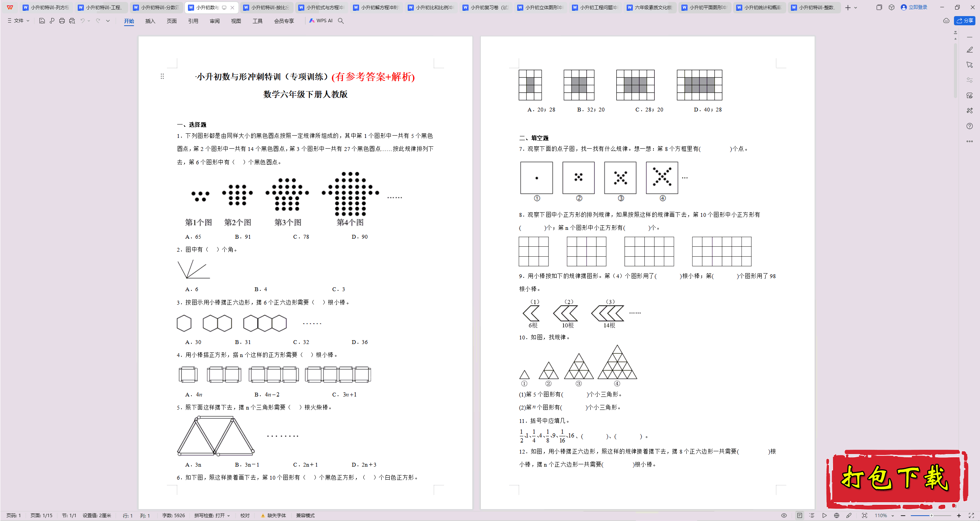This screenshot has height=521, width=980.
Task: Enter fullscreen view via status bar icon
Action: pos(971,516)
